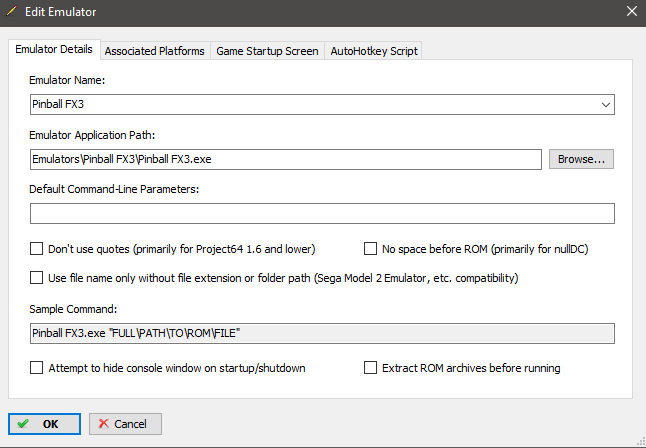Toggle No space before ROM checkbox
Screen dimensions: 646x448
(370, 249)
